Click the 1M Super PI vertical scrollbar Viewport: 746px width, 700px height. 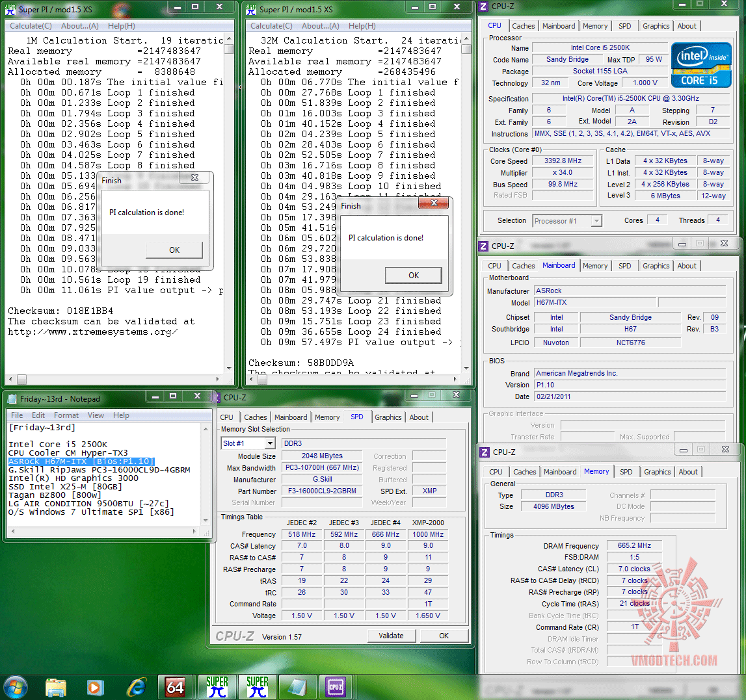click(x=229, y=195)
